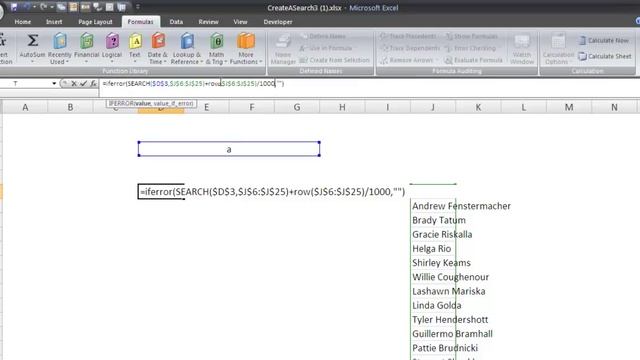Switch to the Developer tab
This screenshot has height=360, width=640.
(278, 22)
